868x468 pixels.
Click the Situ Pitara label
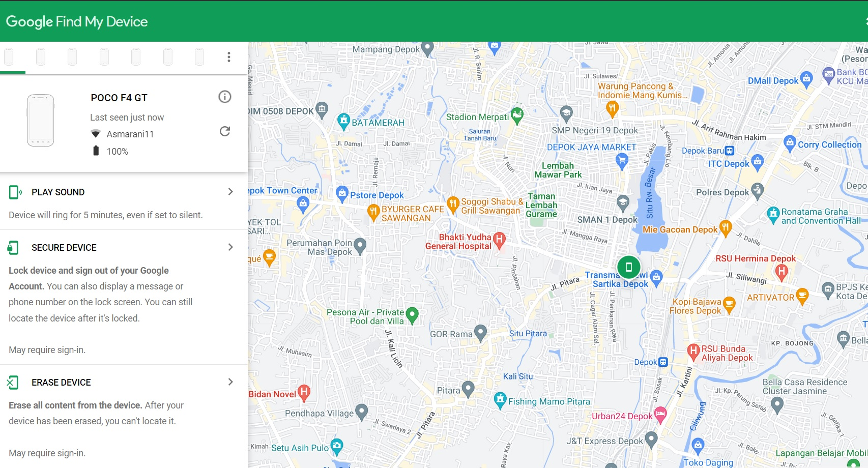528,334
